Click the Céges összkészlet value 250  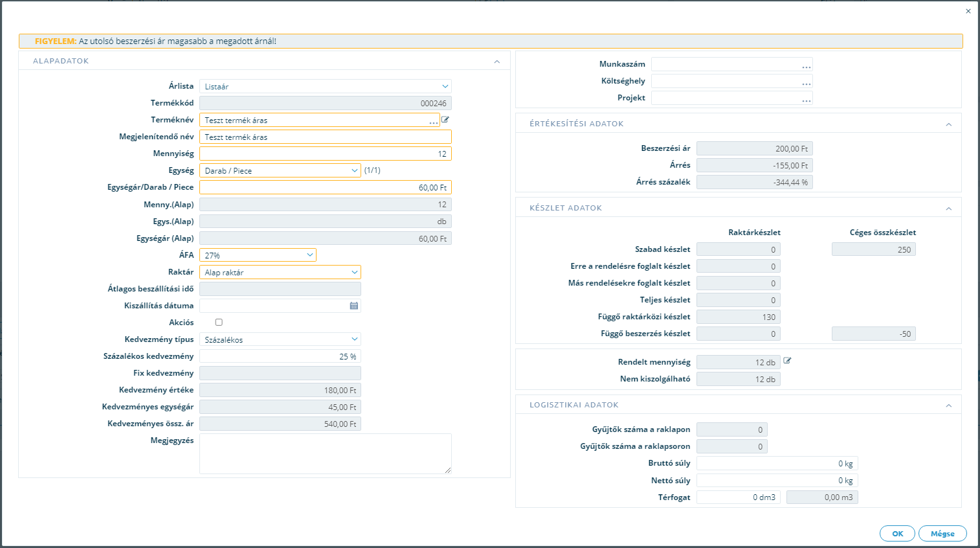pos(874,249)
